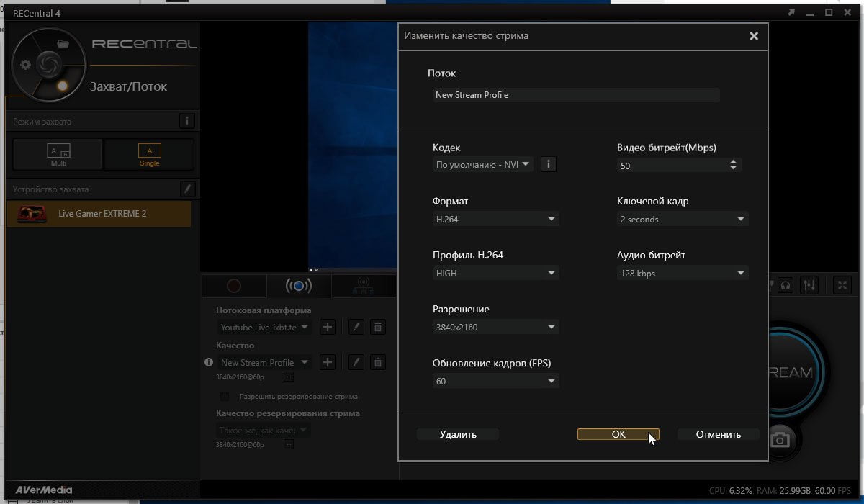Increase video bitrate with the up stepper arrow
This screenshot has width=864, height=504.
(x=733, y=162)
